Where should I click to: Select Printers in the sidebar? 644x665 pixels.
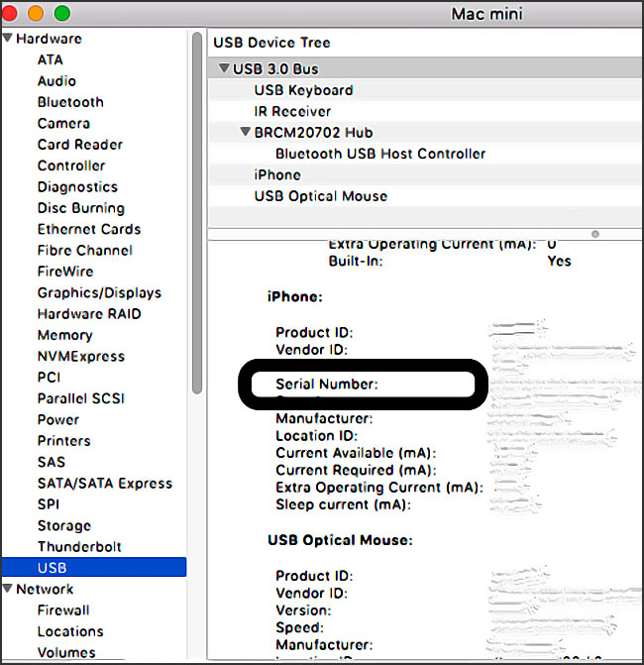coord(64,441)
